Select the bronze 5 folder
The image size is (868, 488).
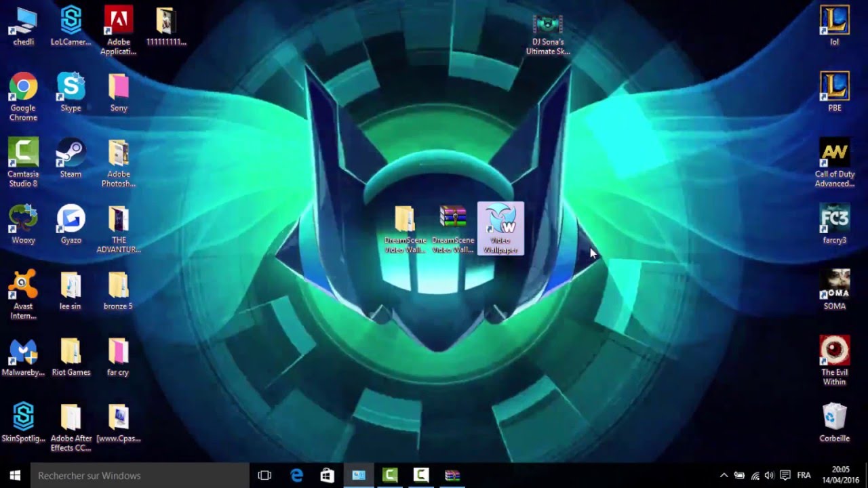point(118,291)
